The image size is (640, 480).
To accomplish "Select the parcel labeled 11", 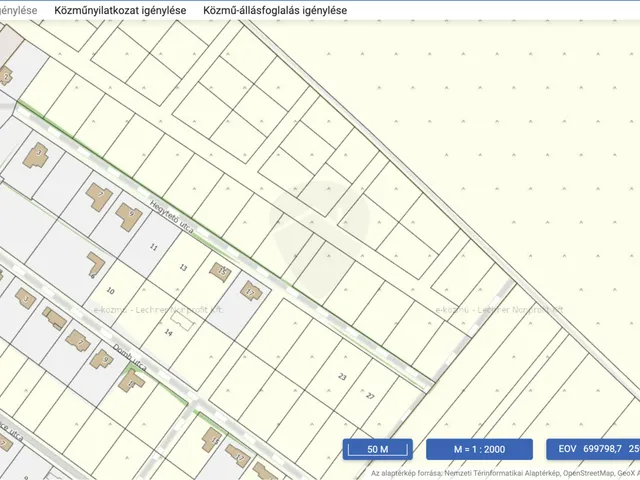I will pos(153,245).
